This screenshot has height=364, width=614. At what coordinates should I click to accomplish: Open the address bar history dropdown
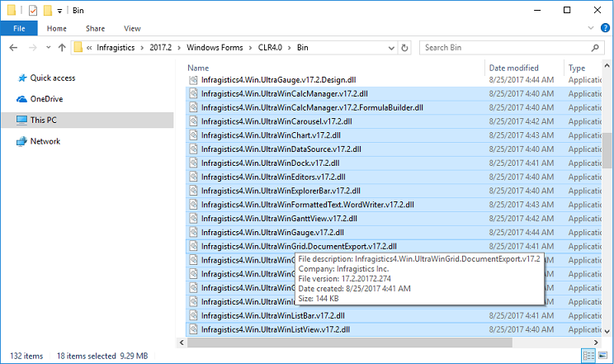390,48
